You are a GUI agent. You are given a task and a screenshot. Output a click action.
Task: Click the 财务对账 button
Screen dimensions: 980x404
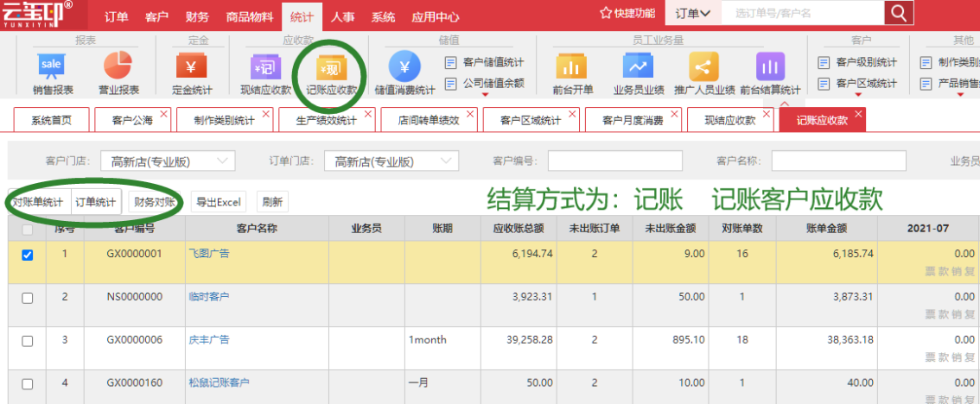[155, 202]
